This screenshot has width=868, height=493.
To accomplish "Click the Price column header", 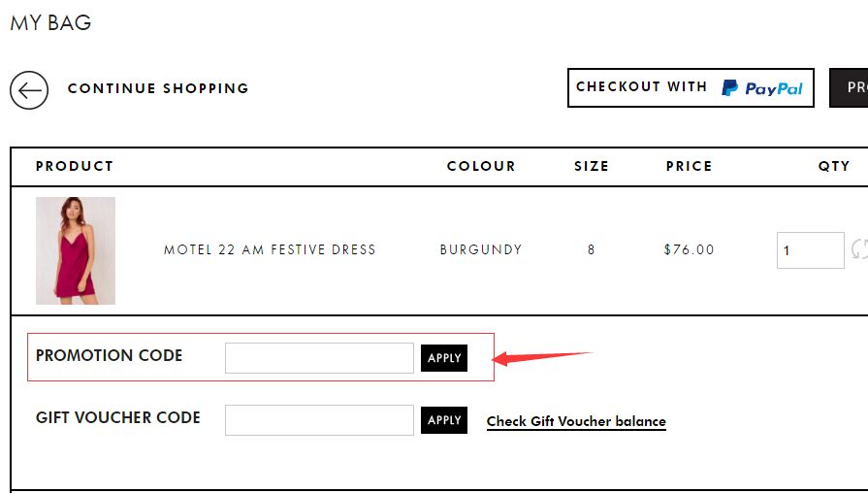I will pyautogui.click(x=689, y=166).
